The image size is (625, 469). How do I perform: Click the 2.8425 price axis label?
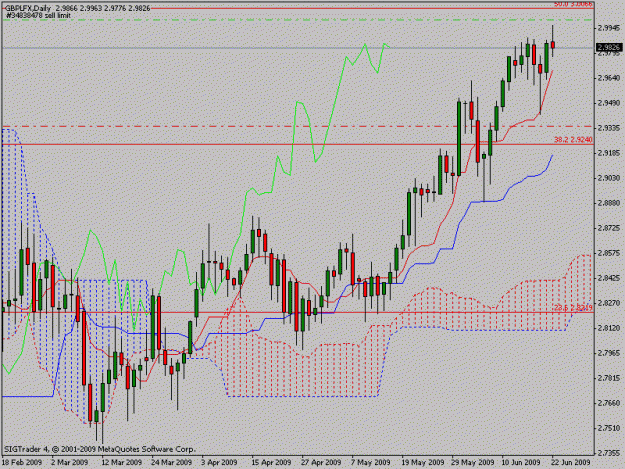(609, 278)
